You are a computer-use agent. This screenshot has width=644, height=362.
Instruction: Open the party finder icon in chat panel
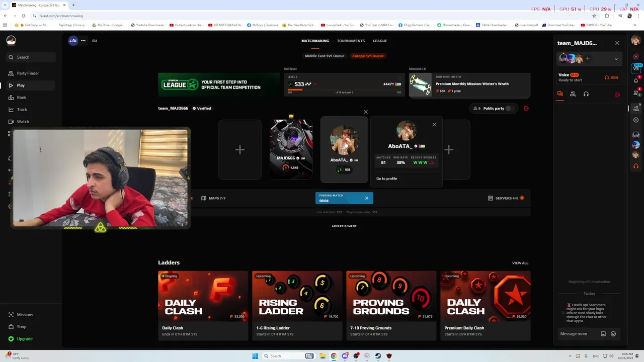(573, 94)
